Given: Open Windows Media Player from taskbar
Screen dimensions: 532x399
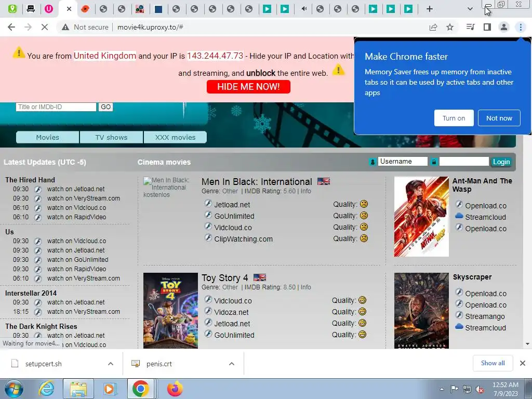Looking at the screenshot, I should (110, 389).
